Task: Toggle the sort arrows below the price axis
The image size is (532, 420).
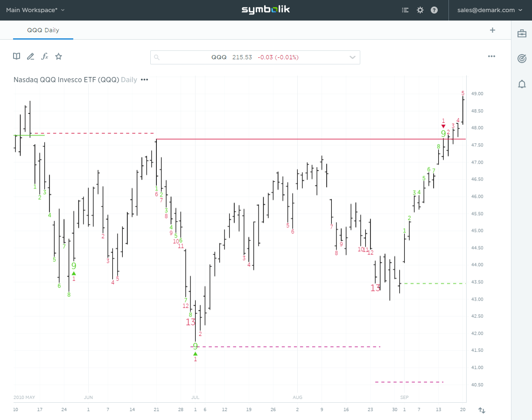Action: click(x=482, y=410)
